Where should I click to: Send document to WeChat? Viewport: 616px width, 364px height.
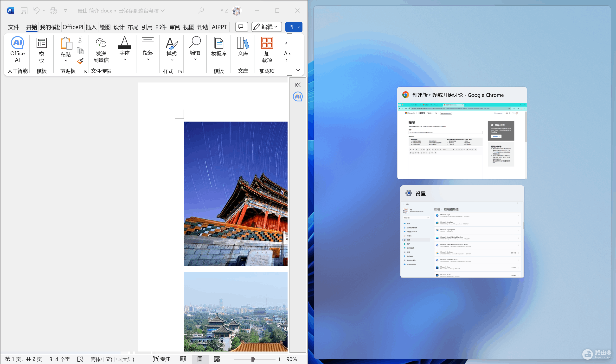click(x=101, y=50)
